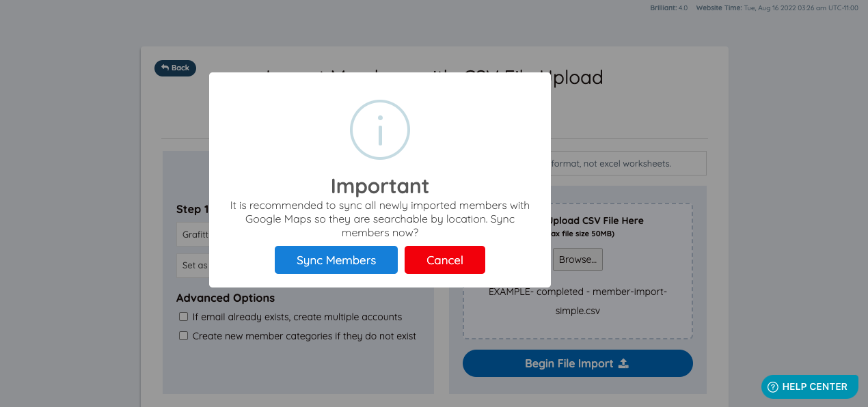Click the back arrow icon on Back button
The image size is (868, 407).
(x=165, y=68)
